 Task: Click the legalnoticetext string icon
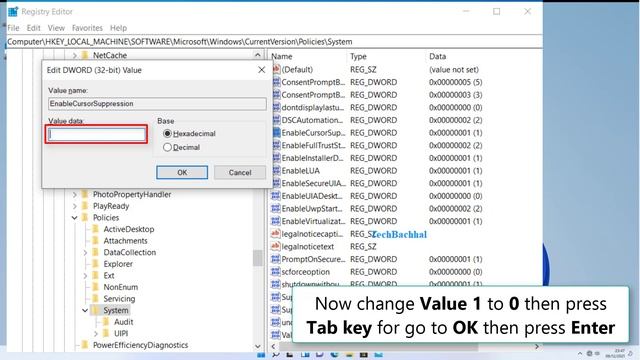(276, 247)
